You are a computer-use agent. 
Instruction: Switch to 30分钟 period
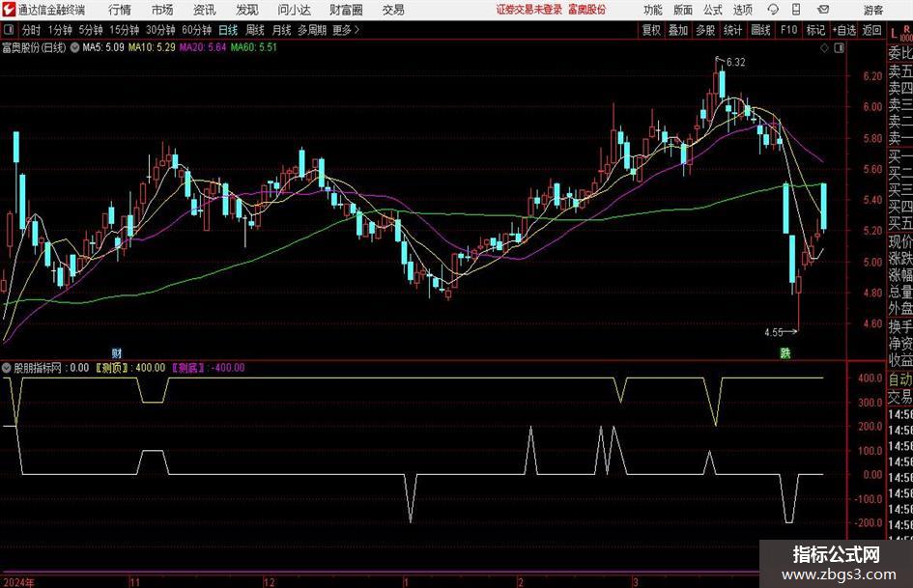click(160, 30)
